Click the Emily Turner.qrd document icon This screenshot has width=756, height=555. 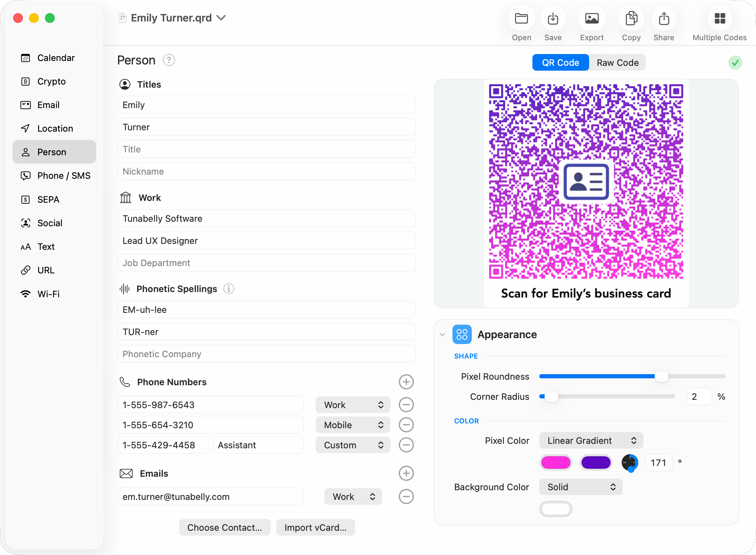(122, 18)
